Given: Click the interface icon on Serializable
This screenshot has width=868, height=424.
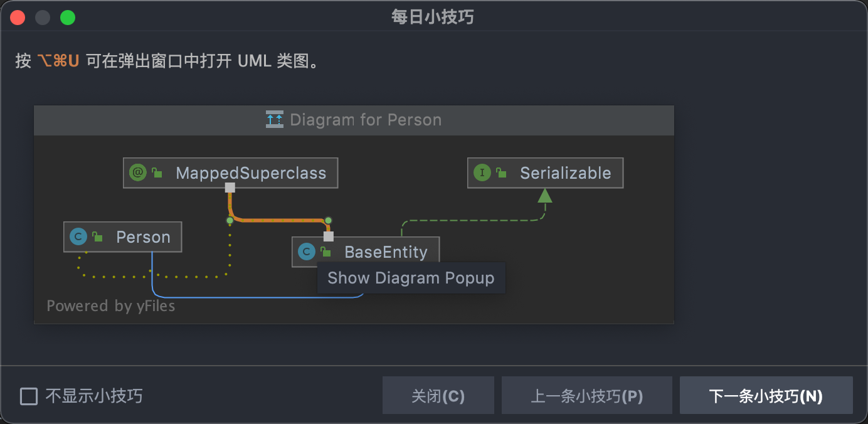Looking at the screenshot, I should (482, 172).
